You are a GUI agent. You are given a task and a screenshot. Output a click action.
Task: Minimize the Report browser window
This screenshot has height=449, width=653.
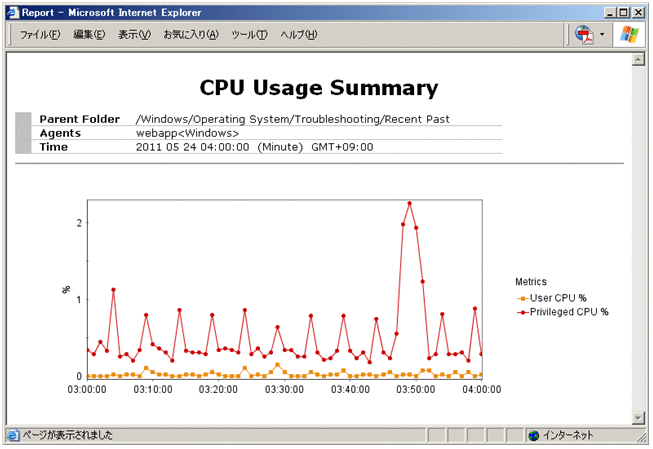coord(610,13)
